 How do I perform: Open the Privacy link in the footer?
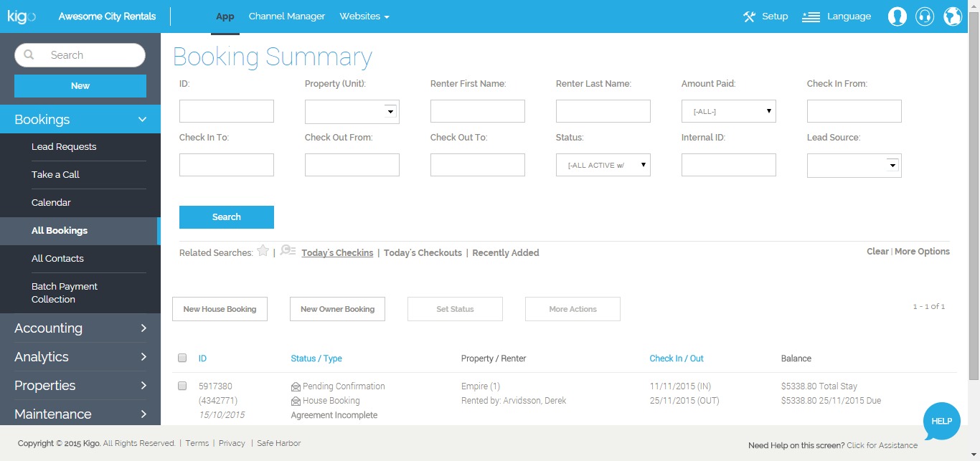(x=232, y=443)
